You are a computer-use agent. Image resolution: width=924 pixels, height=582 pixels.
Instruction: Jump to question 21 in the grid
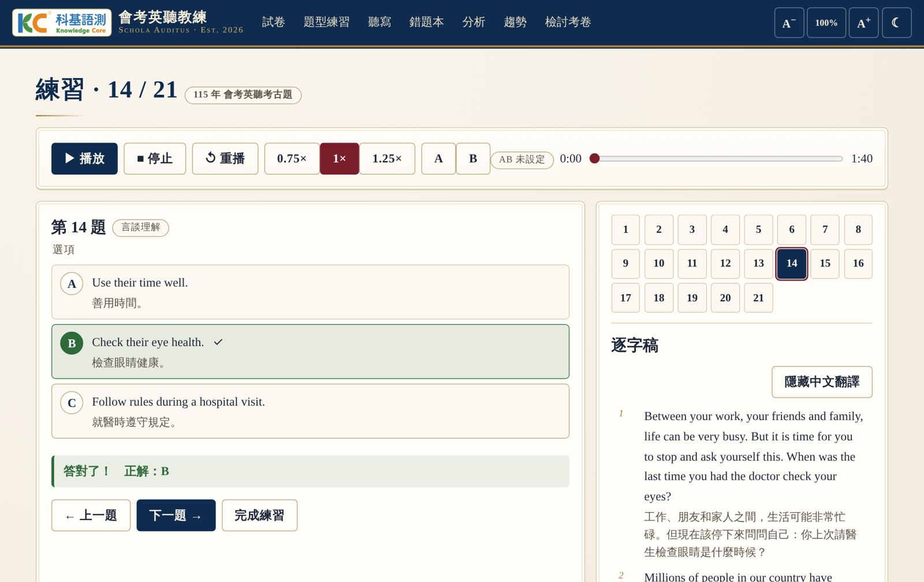[x=758, y=298]
